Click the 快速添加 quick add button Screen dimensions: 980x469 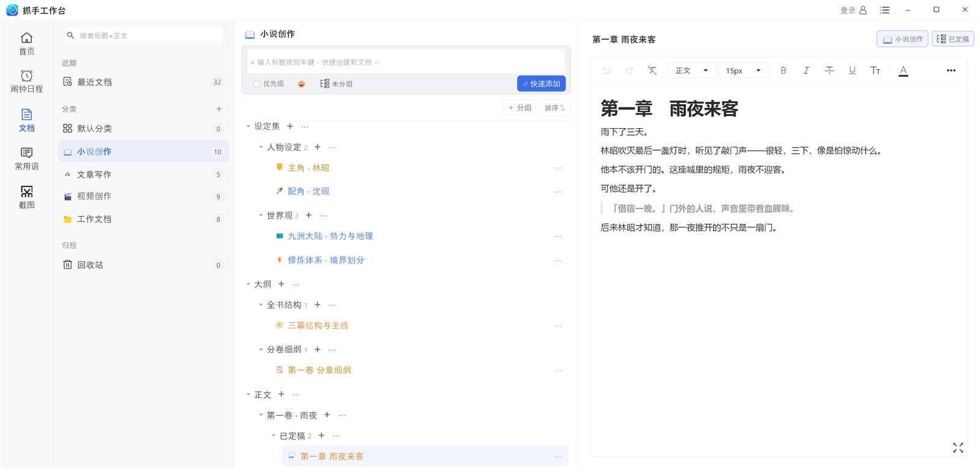point(541,84)
